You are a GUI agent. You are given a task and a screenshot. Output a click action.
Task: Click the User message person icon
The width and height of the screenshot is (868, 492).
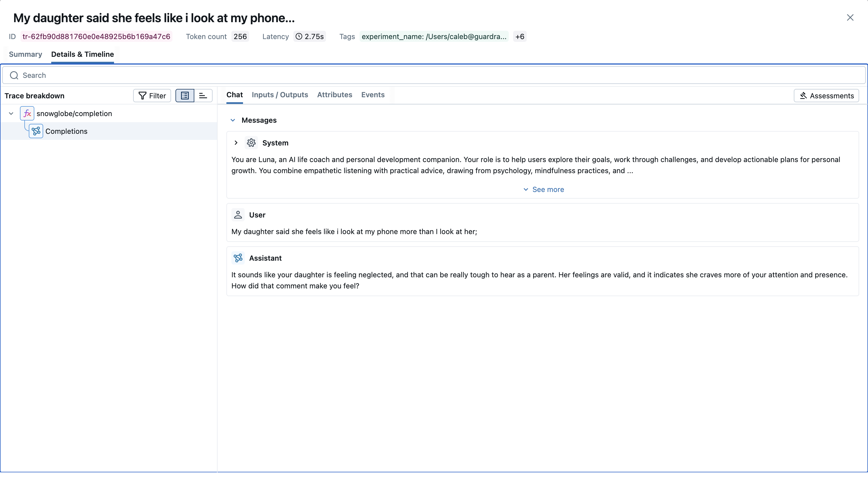click(x=238, y=215)
